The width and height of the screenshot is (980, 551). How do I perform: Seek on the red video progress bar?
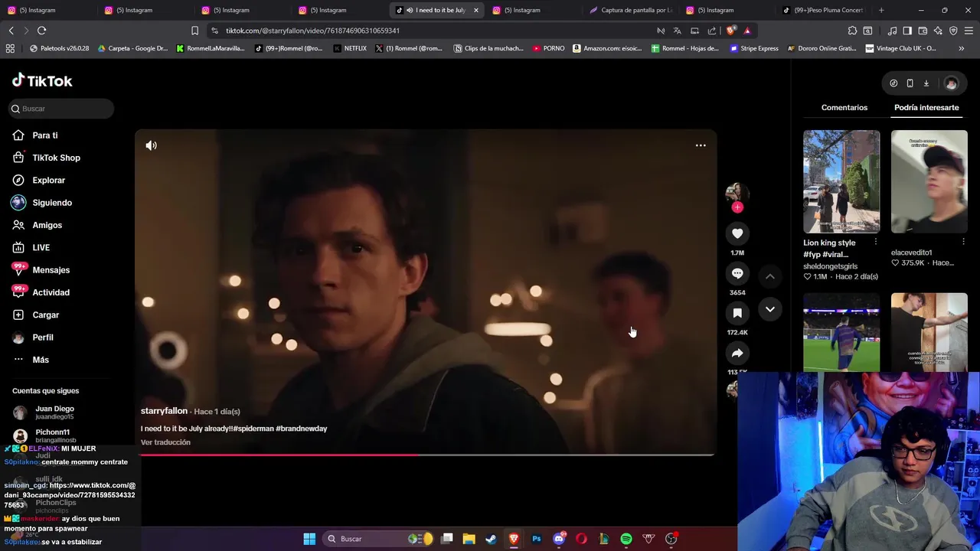pyautogui.click(x=426, y=455)
